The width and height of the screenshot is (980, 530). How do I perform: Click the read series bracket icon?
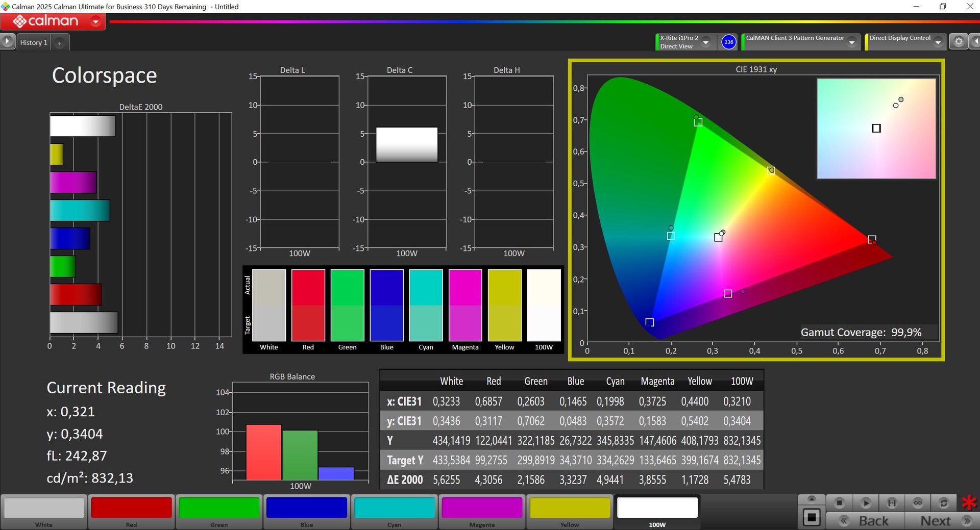892,503
